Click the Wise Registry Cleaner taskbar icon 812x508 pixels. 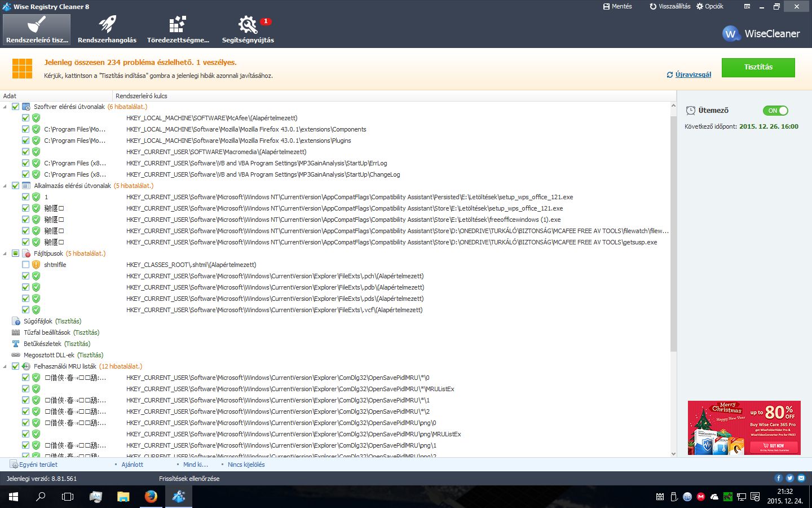click(x=179, y=497)
